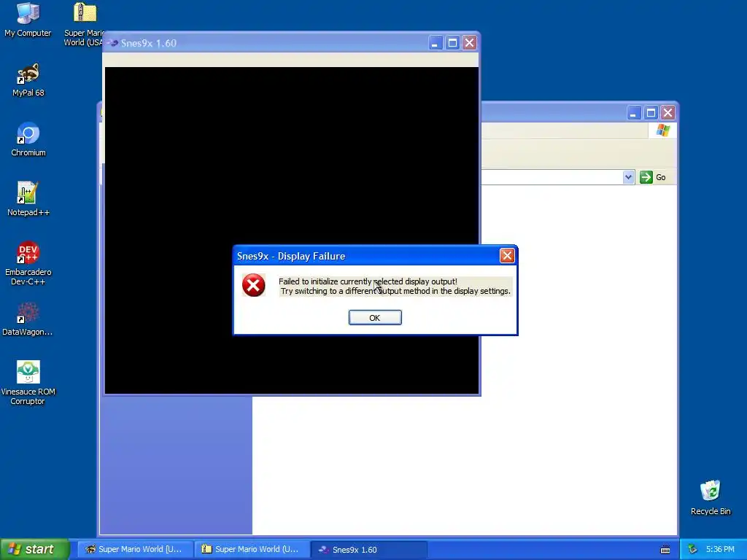The width and height of the screenshot is (747, 560).
Task: Maximize the Snes9x 1.60 window
Action: [452, 43]
